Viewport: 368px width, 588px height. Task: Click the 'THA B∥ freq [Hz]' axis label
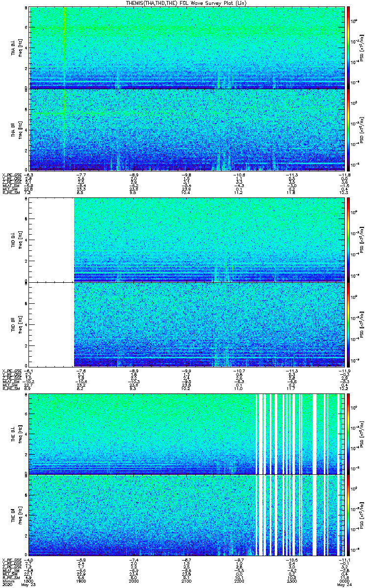tap(17, 130)
